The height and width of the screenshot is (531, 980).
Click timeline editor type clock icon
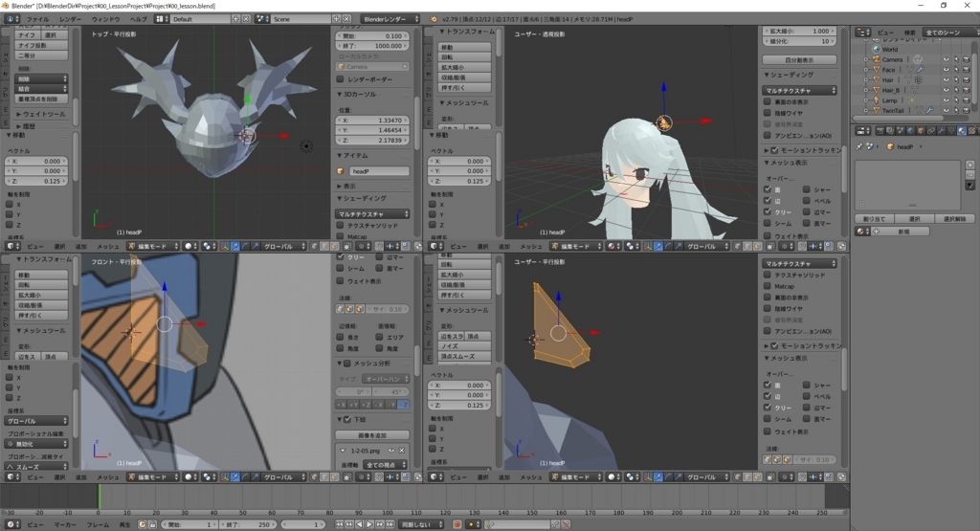point(11,524)
